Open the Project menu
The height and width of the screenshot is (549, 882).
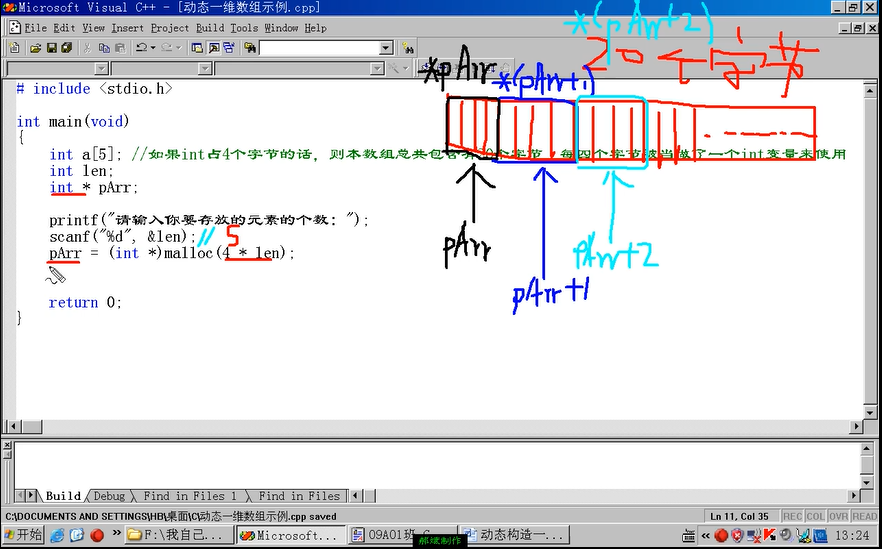coord(170,28)
